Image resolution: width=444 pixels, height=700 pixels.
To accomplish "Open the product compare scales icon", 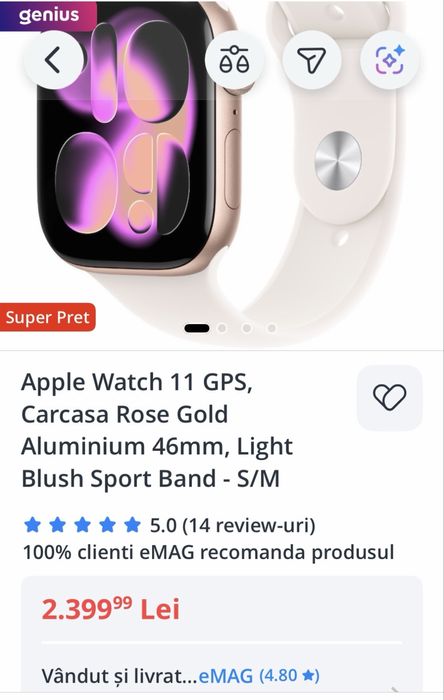I will tap(235, 59).
